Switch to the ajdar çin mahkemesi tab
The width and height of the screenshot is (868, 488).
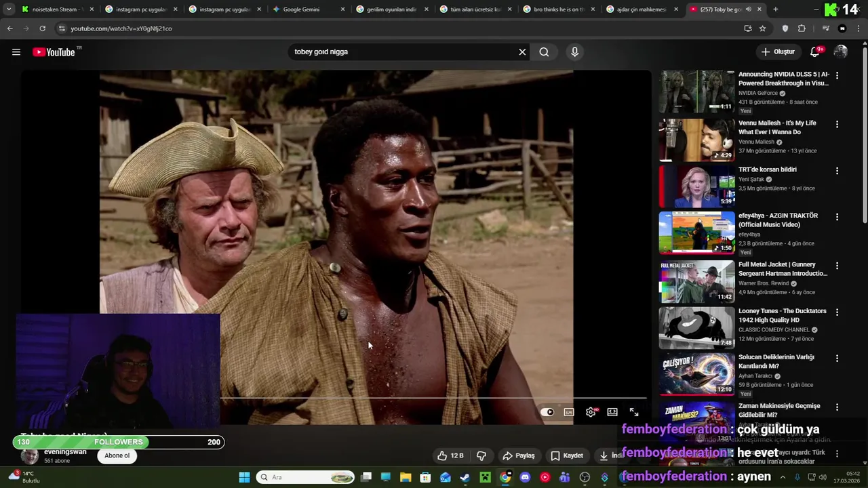point(641,9)
